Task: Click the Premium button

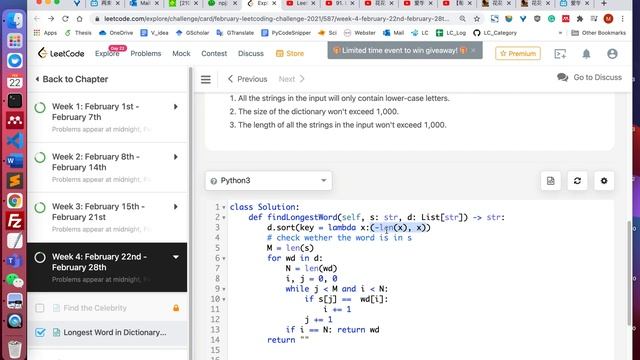Action: point(518,53)
